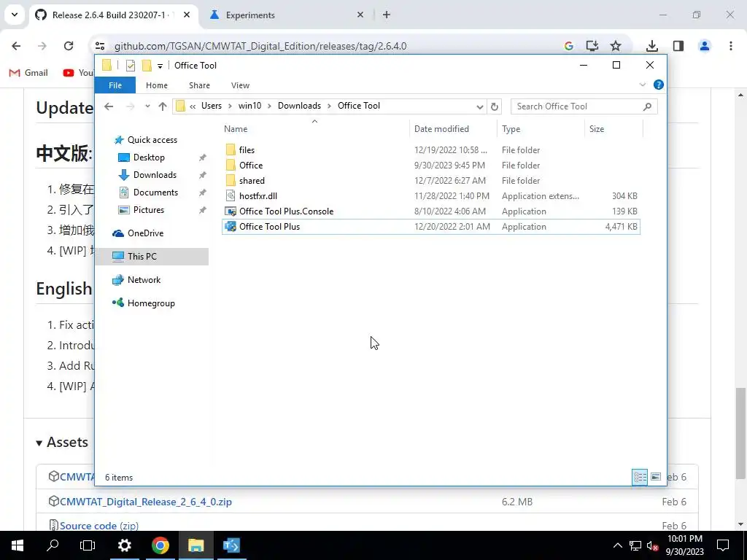Viewport: 747px width, 560px height.
Task: Open Customize Quick Access Toolbar dropdown
Action: [x=160, y=66]
